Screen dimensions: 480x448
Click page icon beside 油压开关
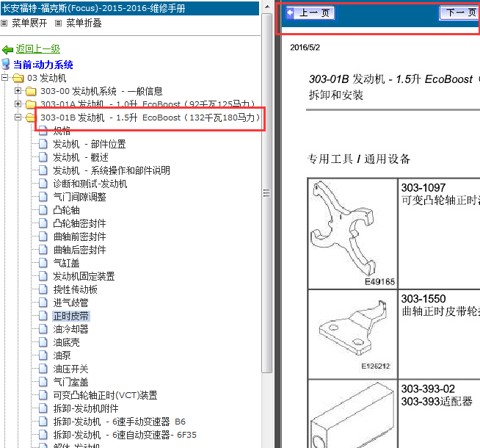coord(43,369)
